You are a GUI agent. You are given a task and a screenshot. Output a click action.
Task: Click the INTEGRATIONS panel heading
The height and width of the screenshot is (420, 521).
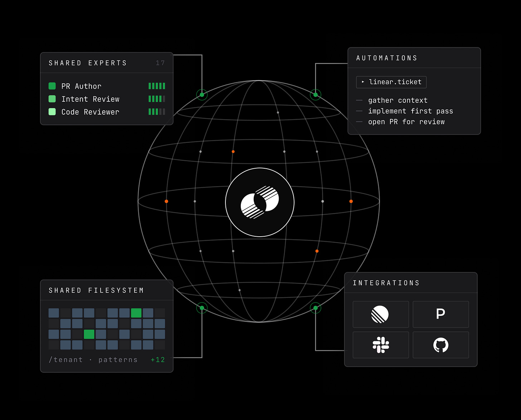click(x=386, y=283)
